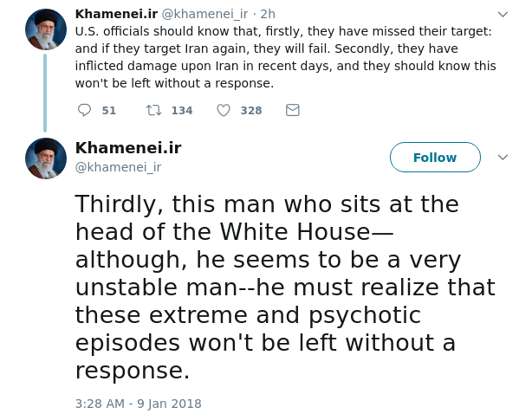Open the profile avatar on the first tweet

click(x=46, y=29)
